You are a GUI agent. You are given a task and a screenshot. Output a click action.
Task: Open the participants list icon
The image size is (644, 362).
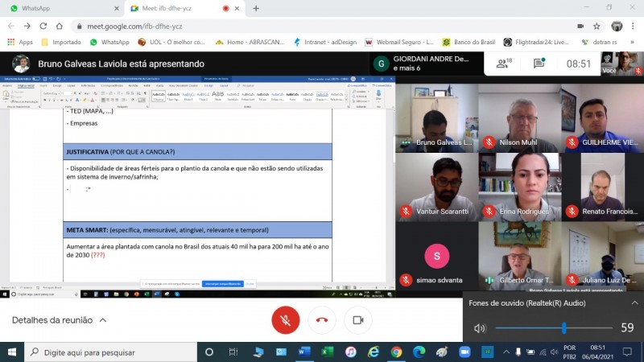(505, 64)
